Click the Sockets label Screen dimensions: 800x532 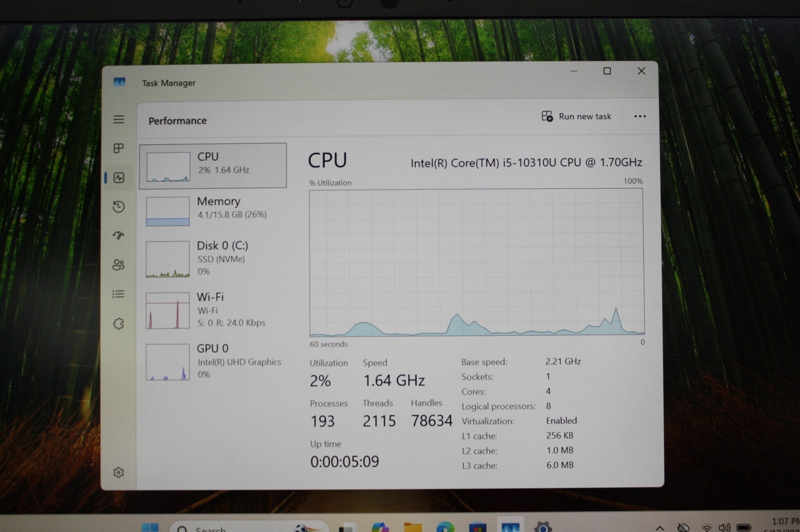pos(477,376)
